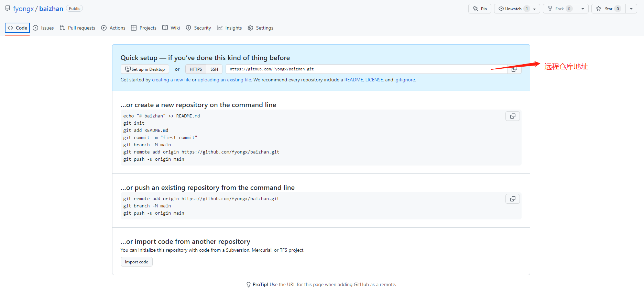Open the Issues tab
The width and height of the screenshot is (644, 296).
(x=43, y=28)
